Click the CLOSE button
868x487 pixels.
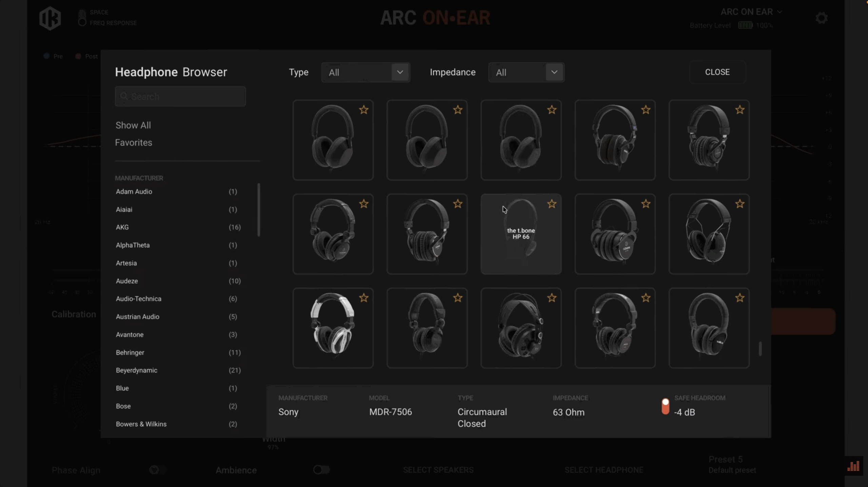(x=717, y=72)
